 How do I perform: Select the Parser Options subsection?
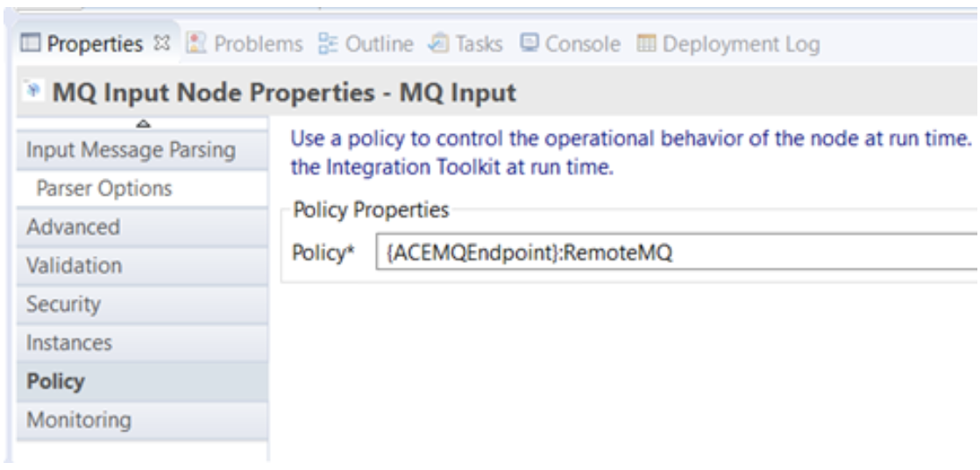[x=142, y=189]
